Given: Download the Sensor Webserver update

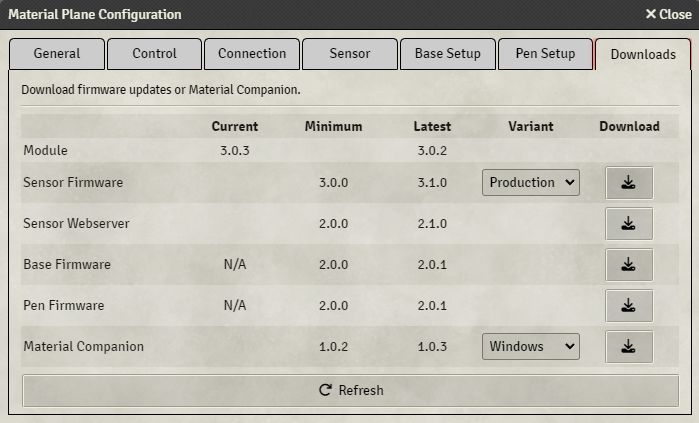Looking at the screenshot, I should pos(629,224).
